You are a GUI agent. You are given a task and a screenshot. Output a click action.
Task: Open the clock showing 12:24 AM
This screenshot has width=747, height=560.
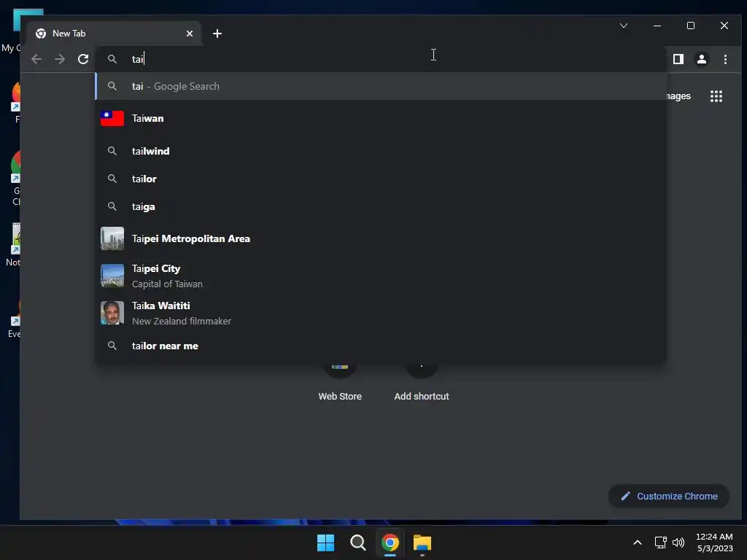[x=714, y=542]
